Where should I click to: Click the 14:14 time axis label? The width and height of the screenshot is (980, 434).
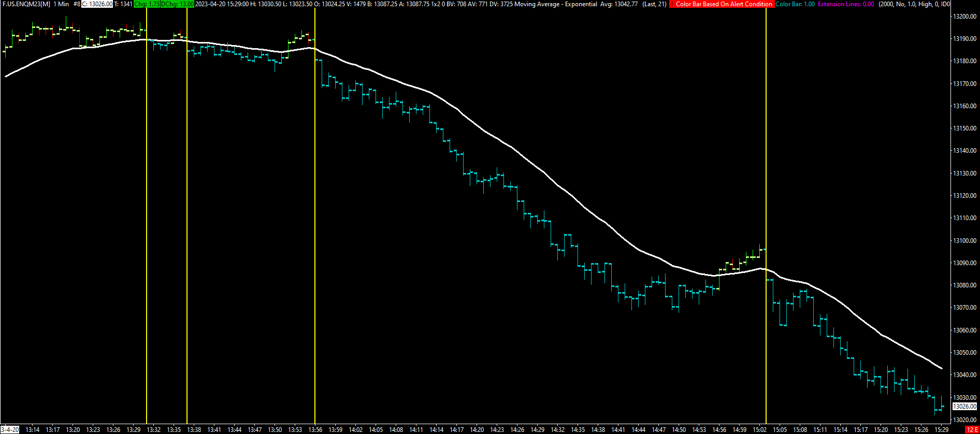click(x=437, y=430)
